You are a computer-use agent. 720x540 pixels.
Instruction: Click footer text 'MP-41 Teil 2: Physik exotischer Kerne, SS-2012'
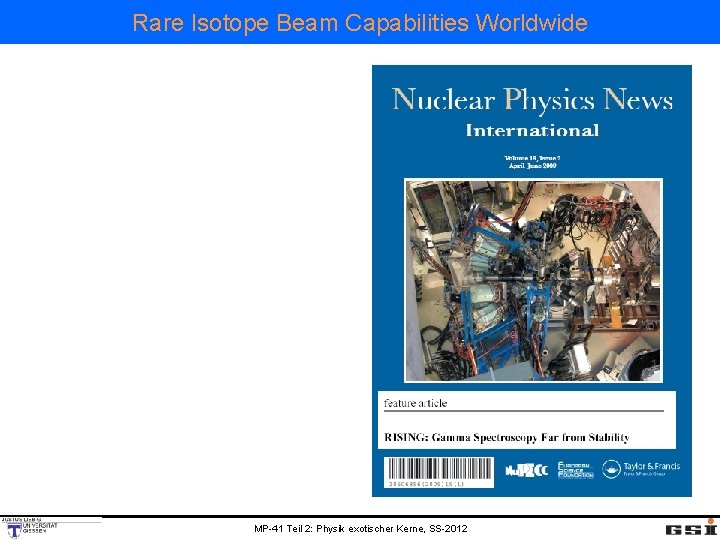point(360,529)
